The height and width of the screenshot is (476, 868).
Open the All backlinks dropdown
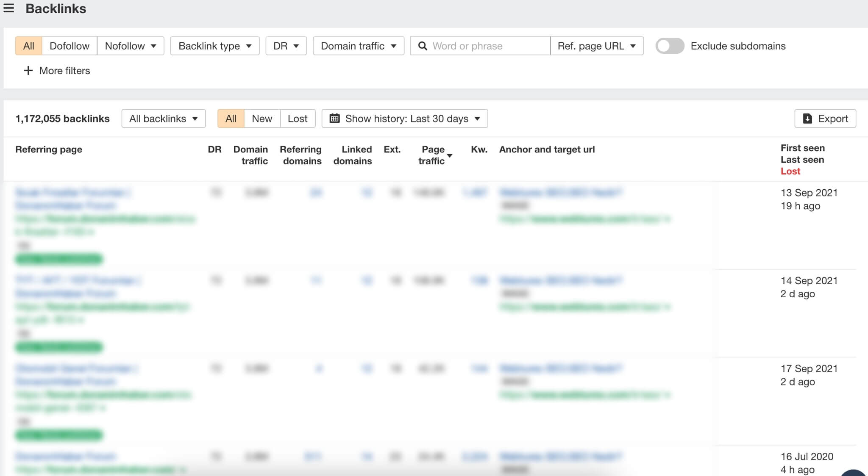(x=163, y=119)
